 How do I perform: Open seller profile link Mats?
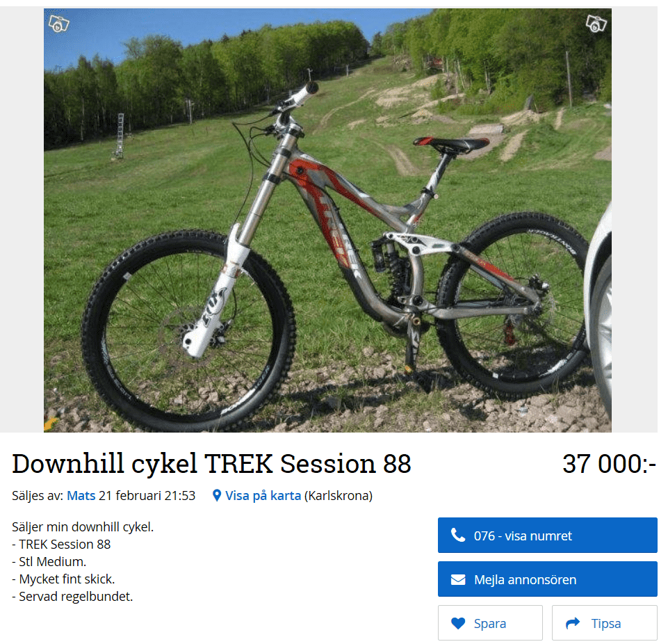[x=81, y=496]
